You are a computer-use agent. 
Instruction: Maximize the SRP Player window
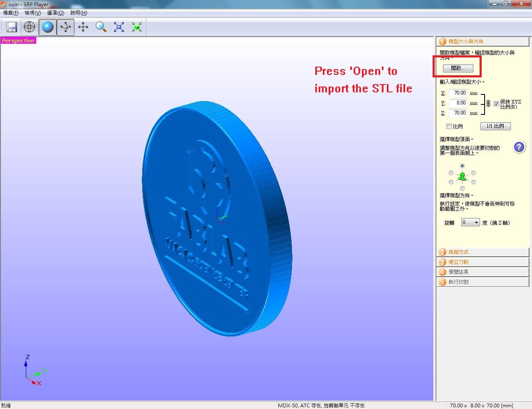[x=505, y=3]
